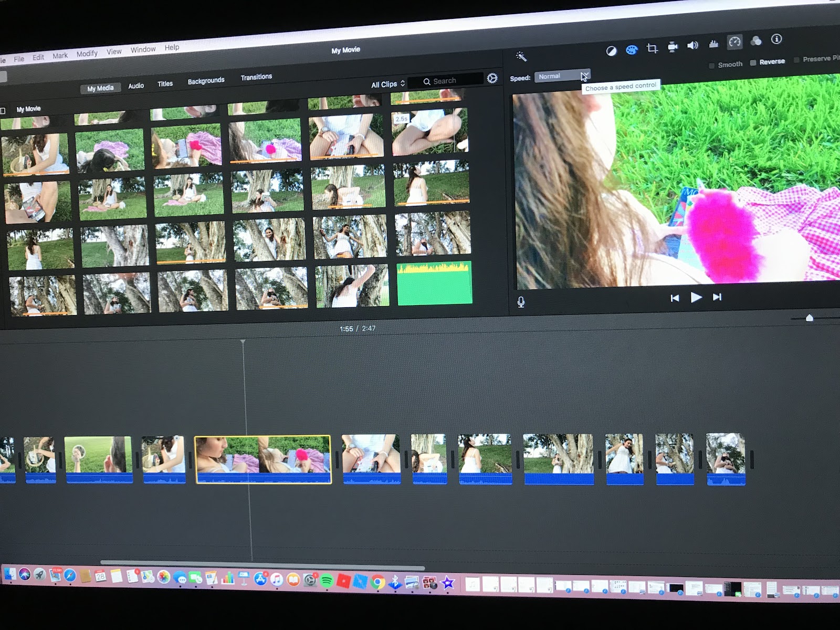Open the video stabilization camera tool

pos(673,47)
